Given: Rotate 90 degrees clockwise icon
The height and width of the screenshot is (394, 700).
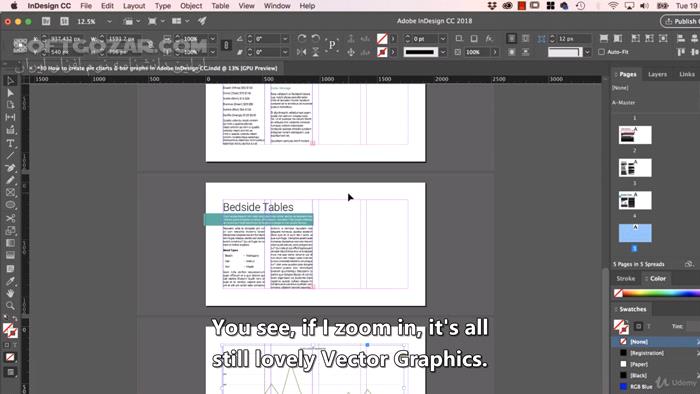Looking at the screenshot, I should [x=302, y=39].
